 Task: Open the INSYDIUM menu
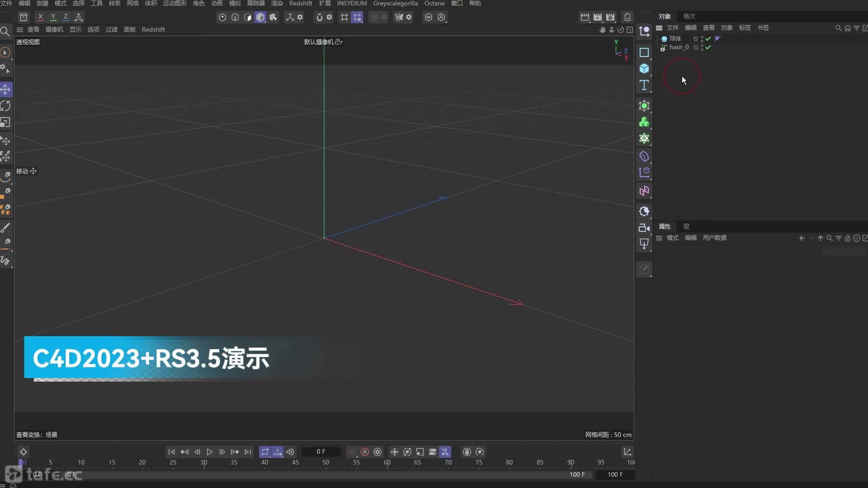(x=352, y=4)
